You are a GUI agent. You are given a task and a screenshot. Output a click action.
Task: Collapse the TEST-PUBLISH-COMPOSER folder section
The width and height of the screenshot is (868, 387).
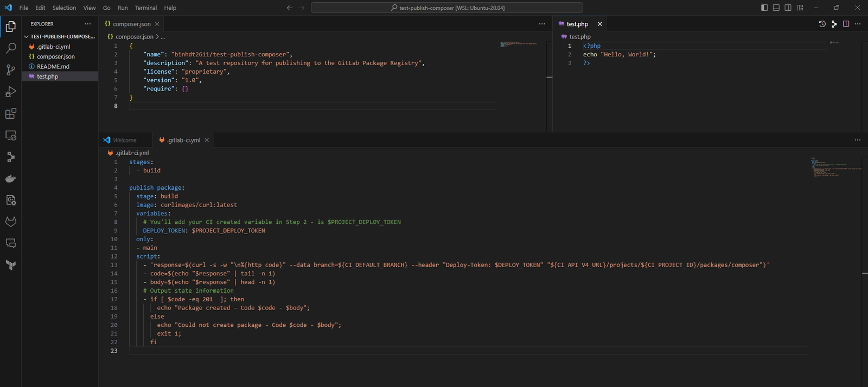coord(26,37)
